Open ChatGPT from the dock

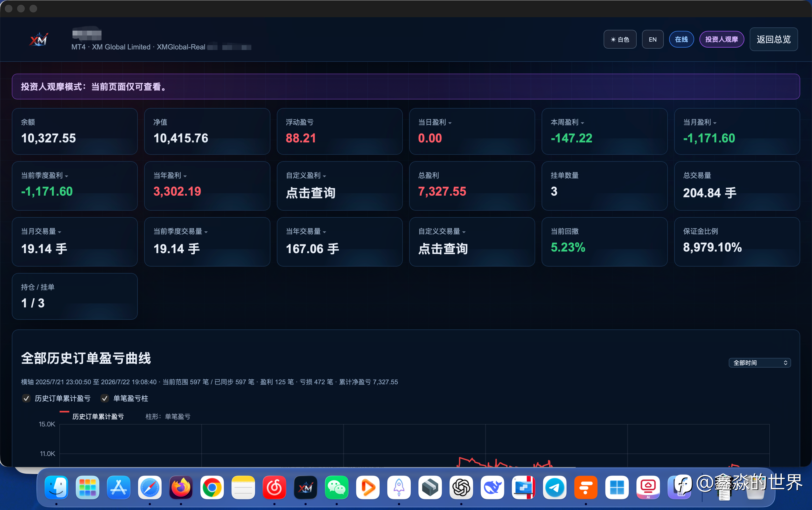461,487
